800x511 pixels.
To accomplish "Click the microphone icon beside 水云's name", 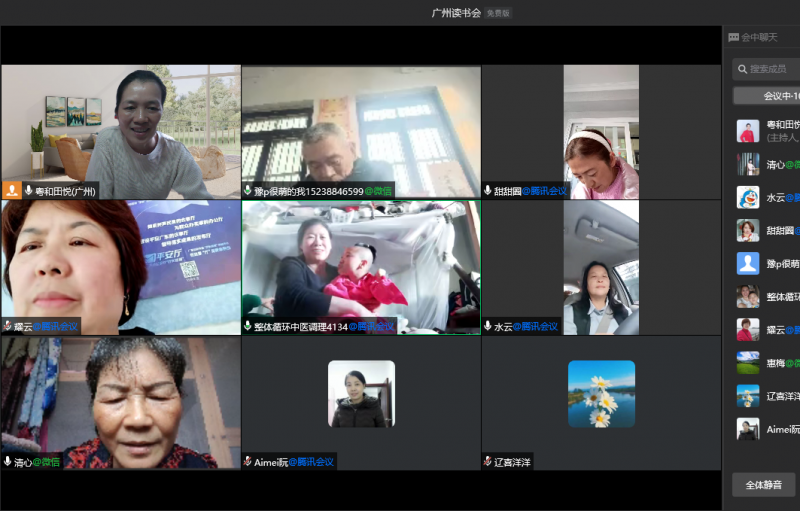I will (487, 326).
